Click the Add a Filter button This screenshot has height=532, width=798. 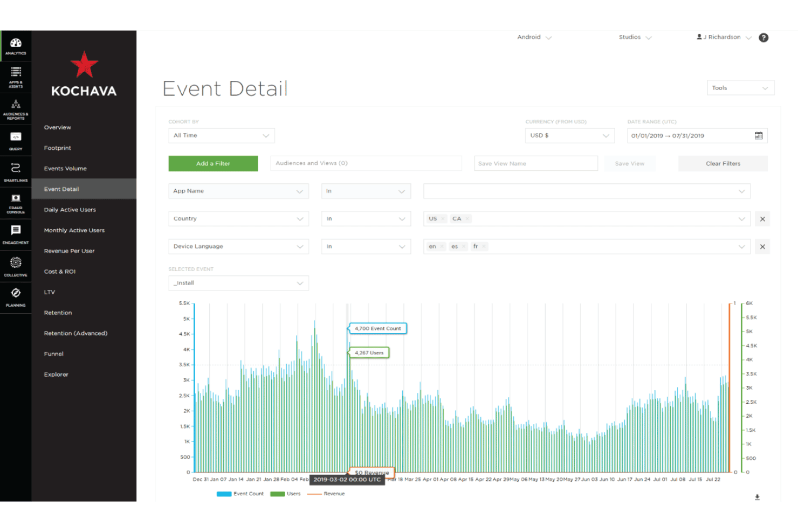point(213,163)
